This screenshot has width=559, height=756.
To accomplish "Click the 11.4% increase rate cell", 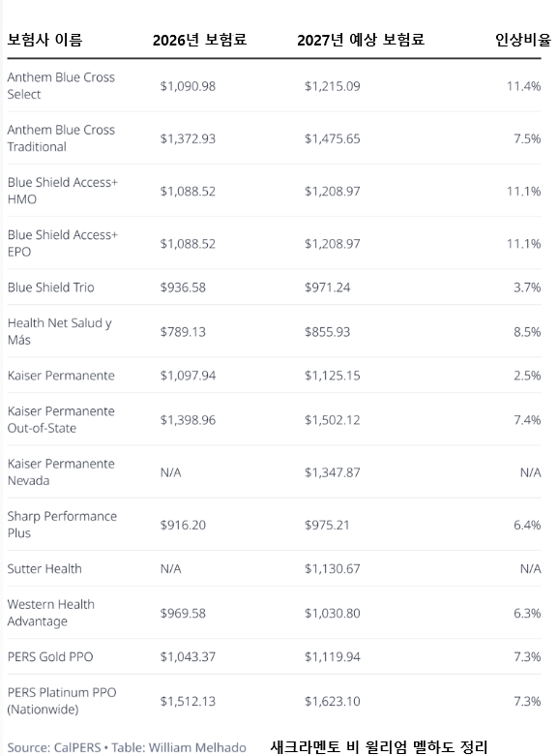I will [523, 86].
